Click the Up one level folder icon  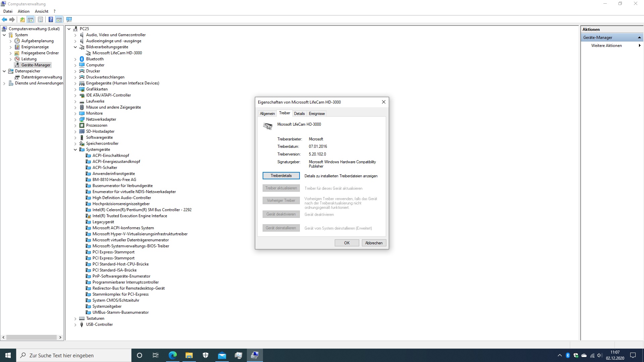coord(22,19)
